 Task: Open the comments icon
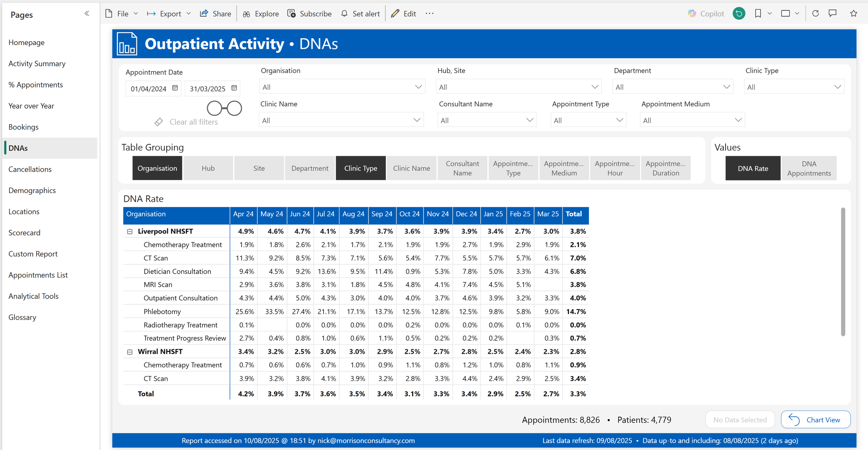tap(833, 14)
